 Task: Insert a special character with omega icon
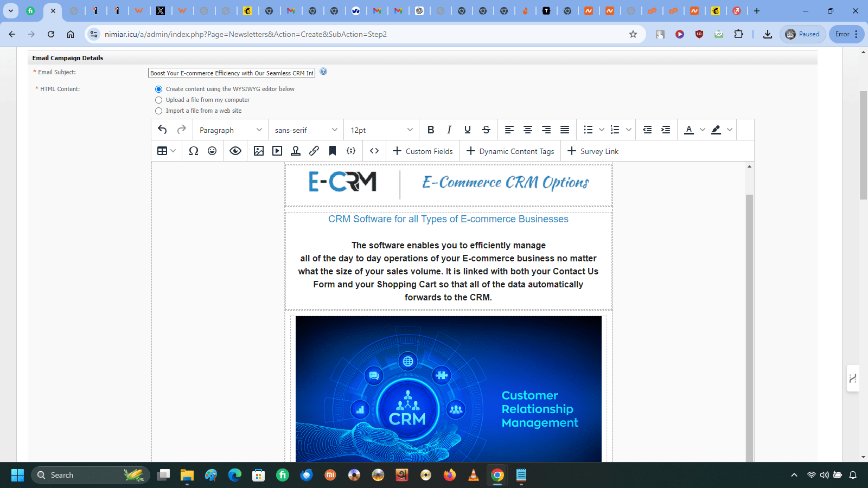[x=194, y=151]
